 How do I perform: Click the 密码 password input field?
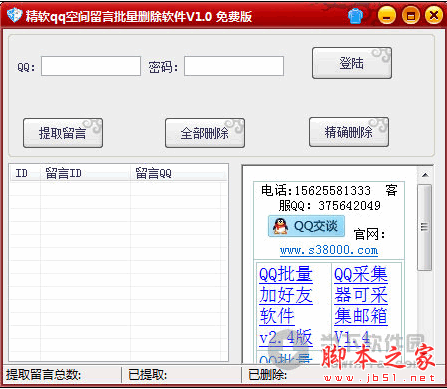[x=234, y=66]
